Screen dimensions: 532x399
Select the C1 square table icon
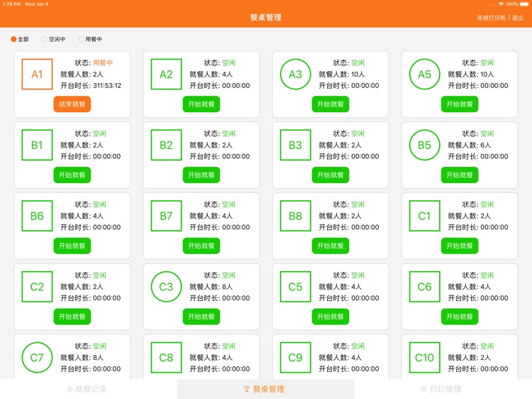click(x=425, y=216)
